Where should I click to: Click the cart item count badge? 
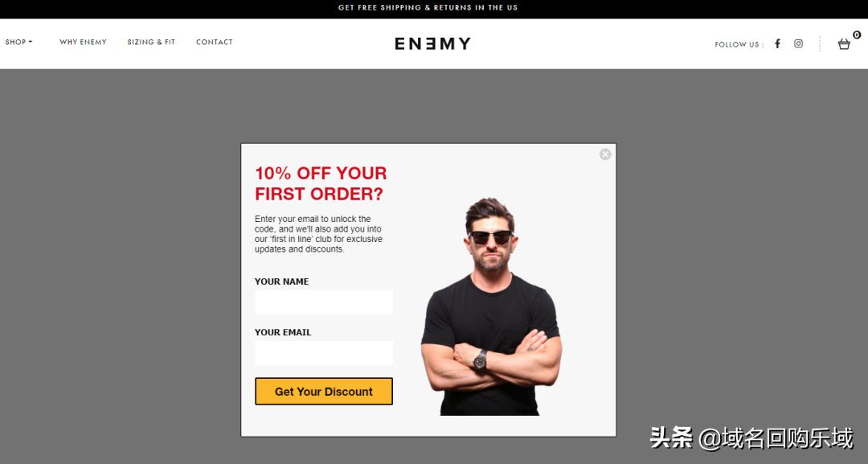pos(857,35)
